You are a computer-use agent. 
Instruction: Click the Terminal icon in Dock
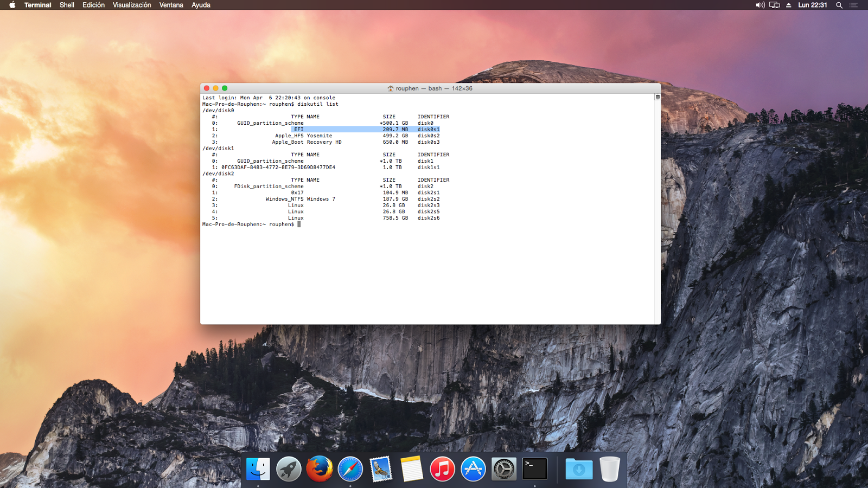coord(535,469)
